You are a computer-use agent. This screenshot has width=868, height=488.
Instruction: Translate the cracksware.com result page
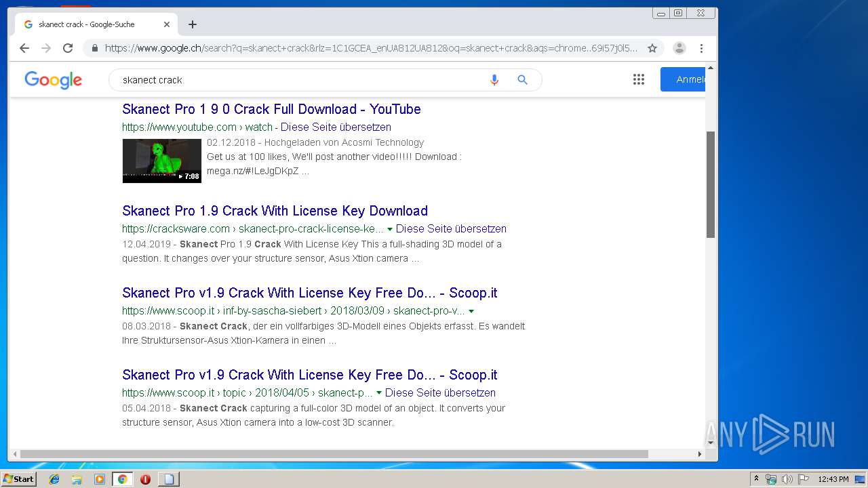pyautogui.click(x=451, y=229)
